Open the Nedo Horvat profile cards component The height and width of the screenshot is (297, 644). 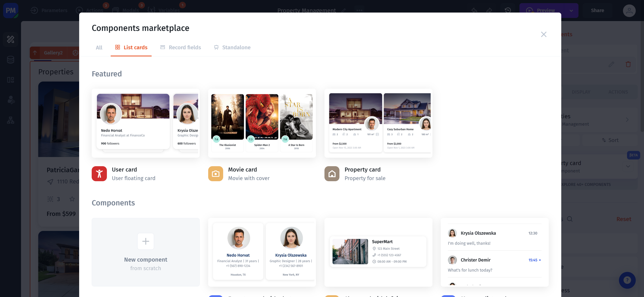262,252
